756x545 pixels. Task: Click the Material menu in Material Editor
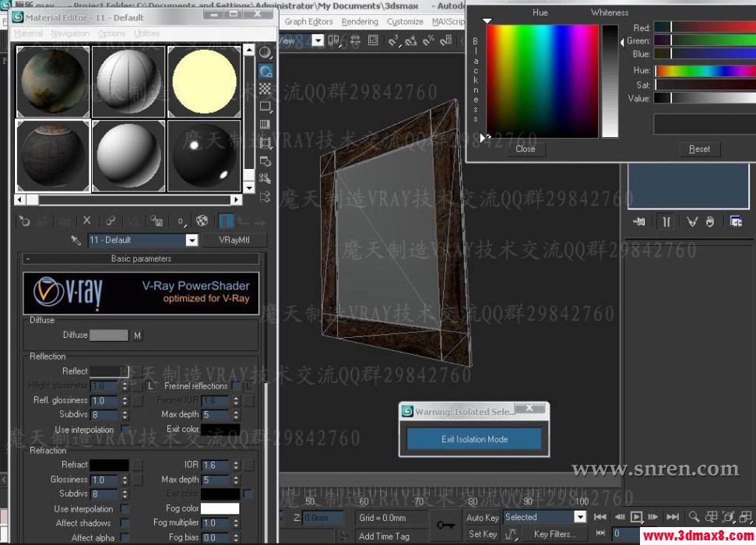tap(28, 33)
